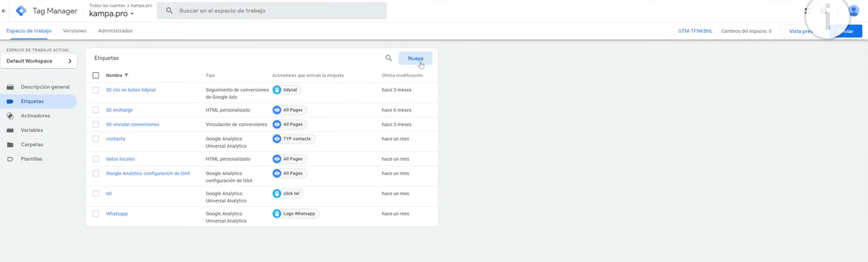The image size is (868, 262).
Task: Check the box for 00 encharge
Action: (96, 110)
